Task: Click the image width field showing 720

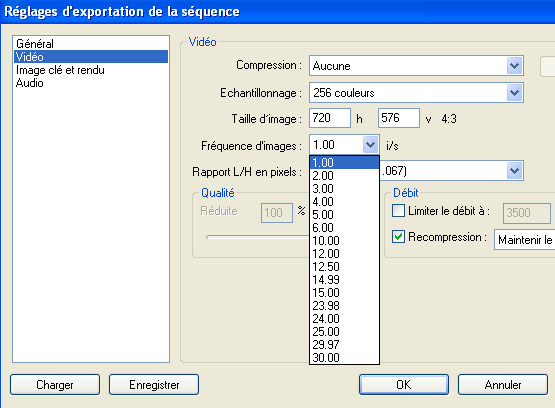Action: (330, 118)
